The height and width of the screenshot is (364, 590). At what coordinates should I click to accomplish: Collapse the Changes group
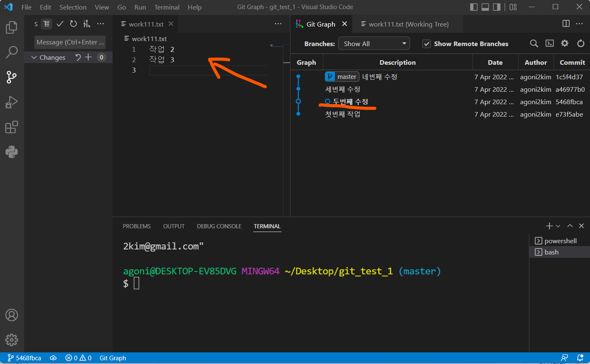34,57
